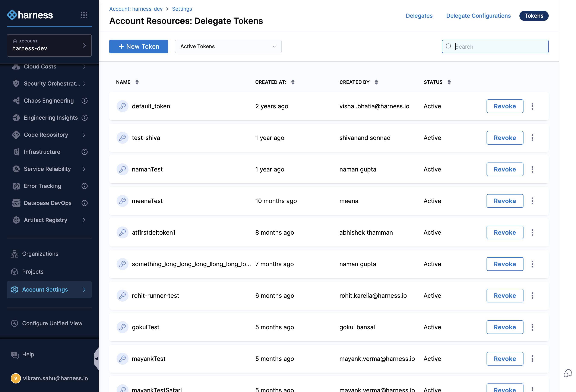Click the info icon beside Error Tracking
This screenshot has height=392, width=576.
point(85,186)
